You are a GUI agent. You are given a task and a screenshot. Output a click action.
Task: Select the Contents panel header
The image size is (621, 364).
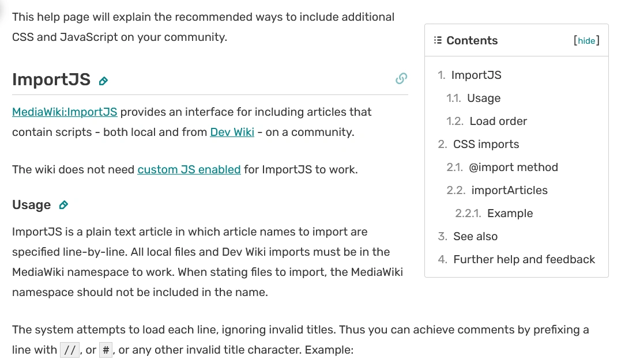[x=472, y=40]
